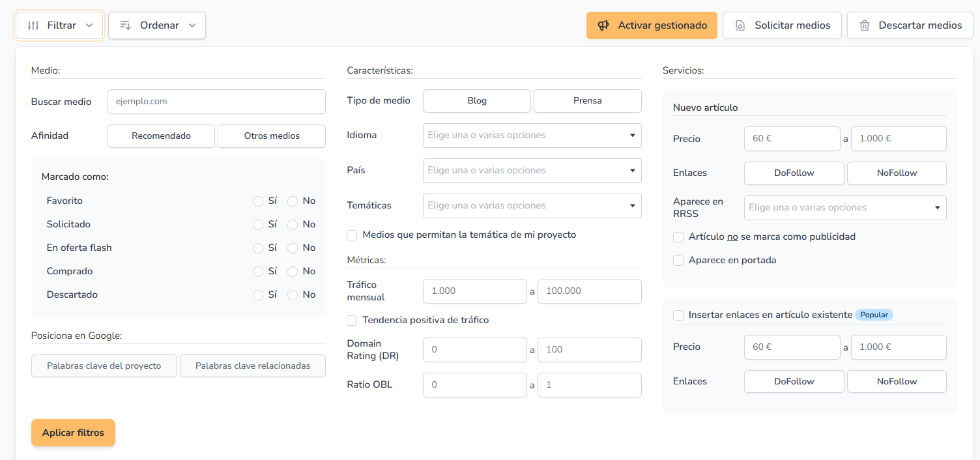Click the filter sliders icon
This screenshot has height=460, width=980.
(x=33, y=25)
